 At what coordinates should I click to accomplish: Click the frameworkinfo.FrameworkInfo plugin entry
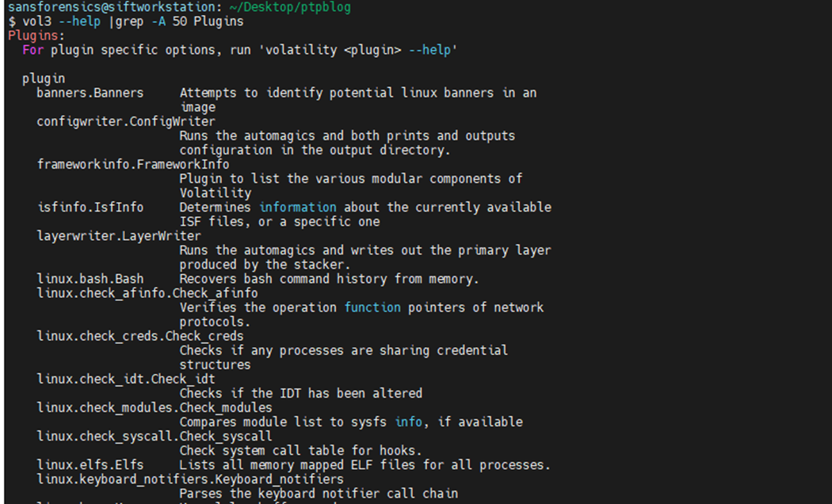tap(132, 165)
